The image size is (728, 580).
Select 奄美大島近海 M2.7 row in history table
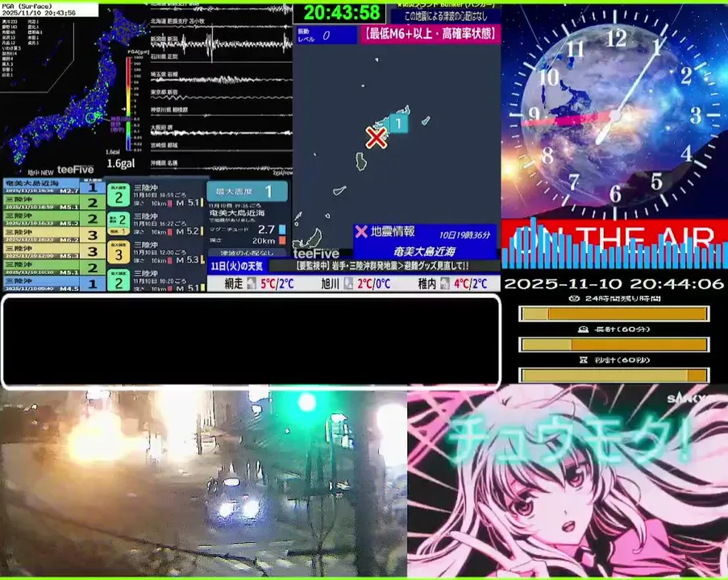click(x=54, y=187)
